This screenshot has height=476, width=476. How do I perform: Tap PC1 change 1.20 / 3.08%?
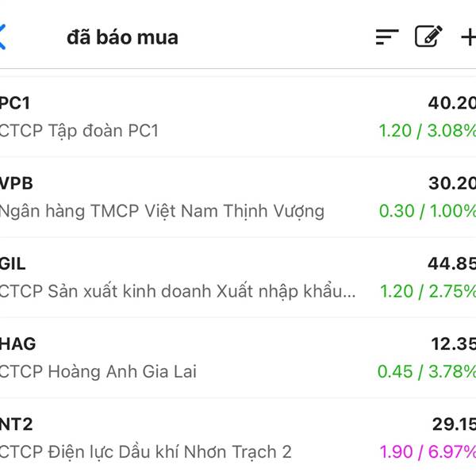tap(428, 131)
